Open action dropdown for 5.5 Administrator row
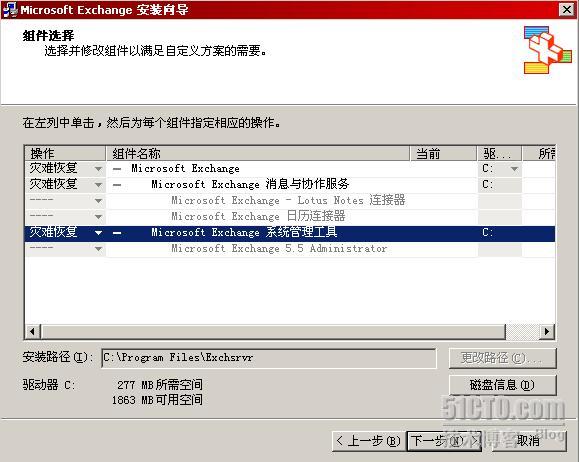This screenshot has width=579, height=462. pyautogui.click(x=98, y=249)
